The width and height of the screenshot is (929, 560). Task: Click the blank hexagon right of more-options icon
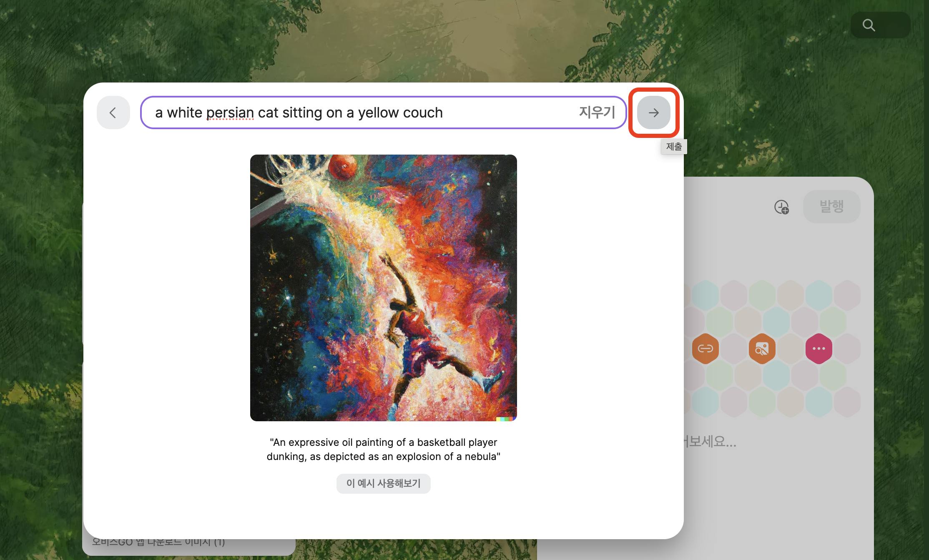[x=847, y=348]
